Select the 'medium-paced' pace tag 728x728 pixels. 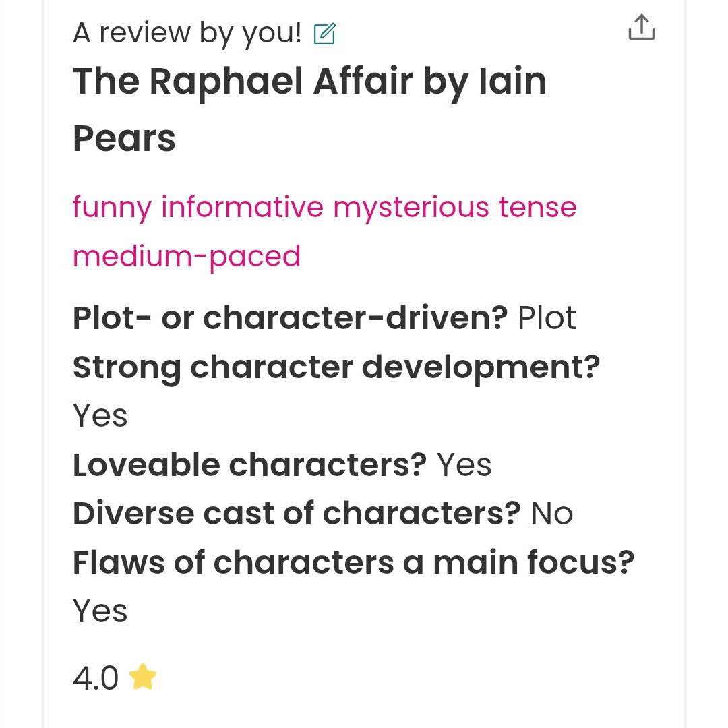187,256
